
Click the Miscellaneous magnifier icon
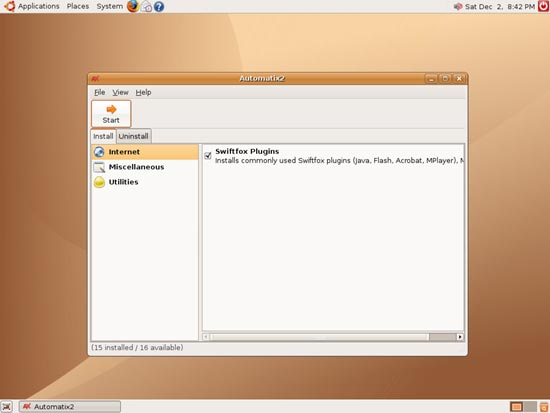[99, 167]
